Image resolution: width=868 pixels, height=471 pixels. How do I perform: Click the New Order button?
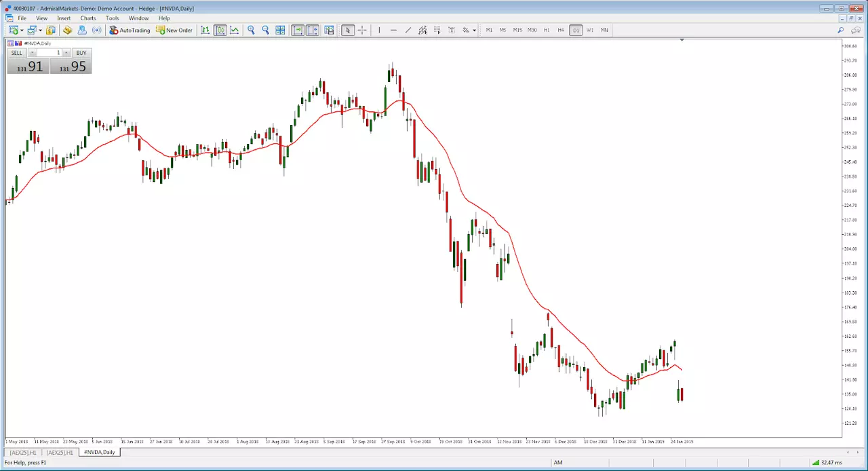[174, 30]
